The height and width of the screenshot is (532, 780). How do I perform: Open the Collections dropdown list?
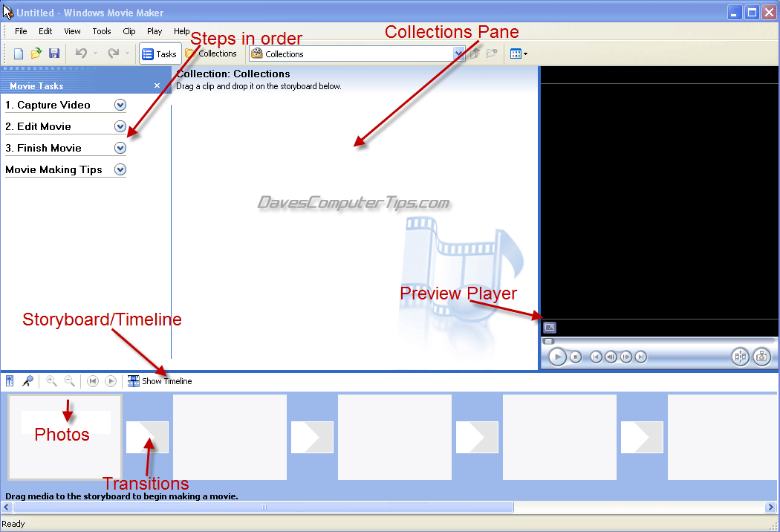coord(459,54)
